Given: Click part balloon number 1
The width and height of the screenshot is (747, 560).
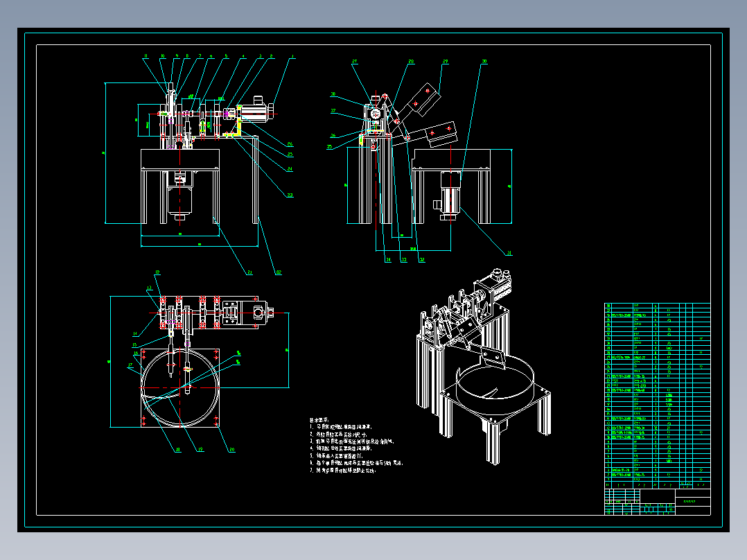Looking at the screenshot, I should click(292, 56).
